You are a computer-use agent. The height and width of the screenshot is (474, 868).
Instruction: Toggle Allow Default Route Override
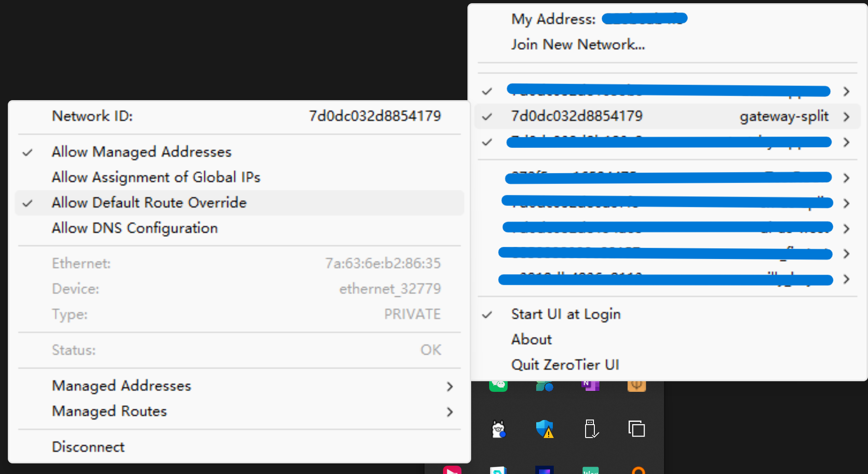click(239, 203)
